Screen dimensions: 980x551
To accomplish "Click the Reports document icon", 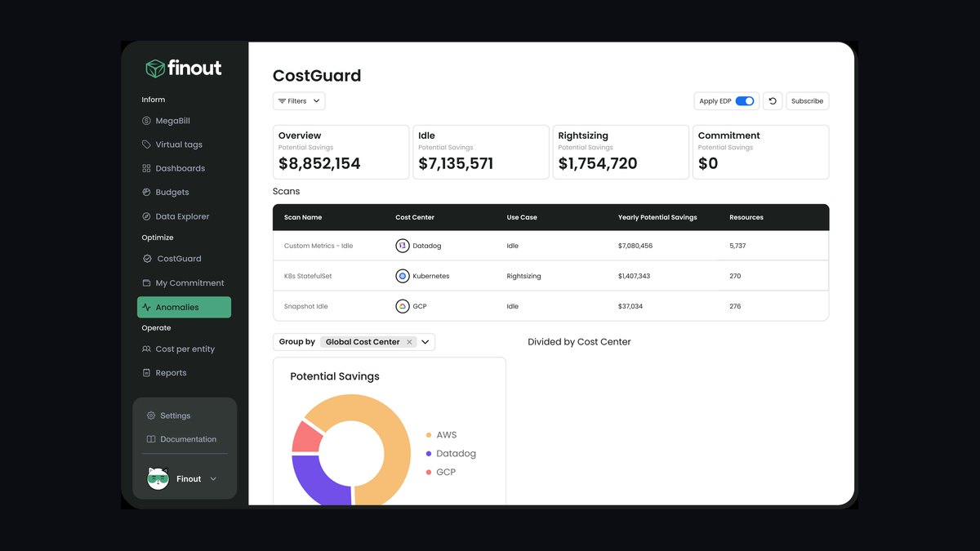I will tap(147, 373).
